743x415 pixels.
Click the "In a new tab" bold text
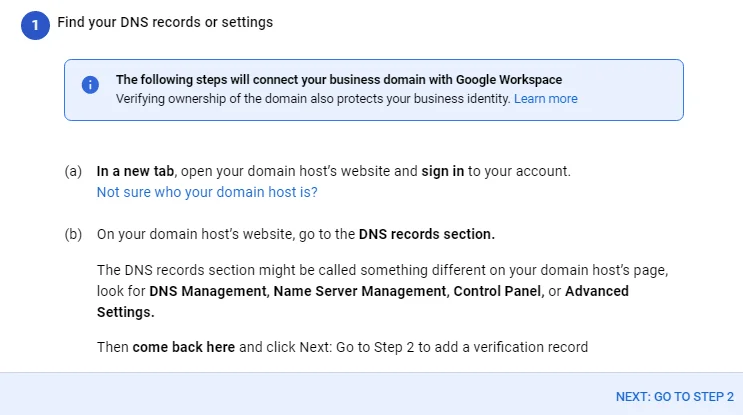coord(135,171)
